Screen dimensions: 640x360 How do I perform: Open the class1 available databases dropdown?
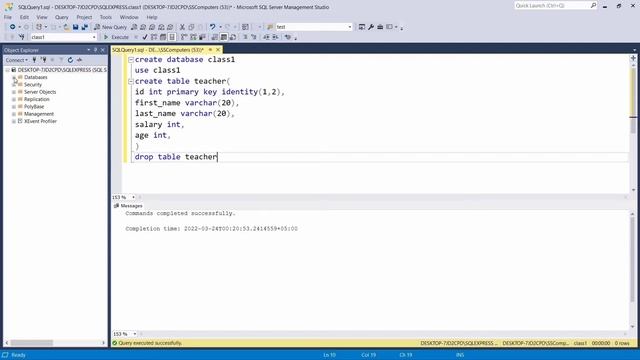tap(94, 37)
